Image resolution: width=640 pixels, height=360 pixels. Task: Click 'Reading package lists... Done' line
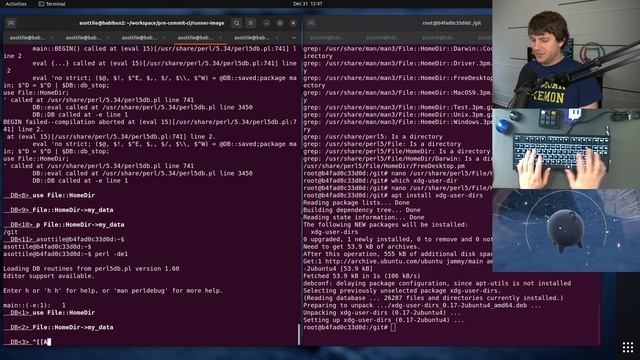pos(356,203)
